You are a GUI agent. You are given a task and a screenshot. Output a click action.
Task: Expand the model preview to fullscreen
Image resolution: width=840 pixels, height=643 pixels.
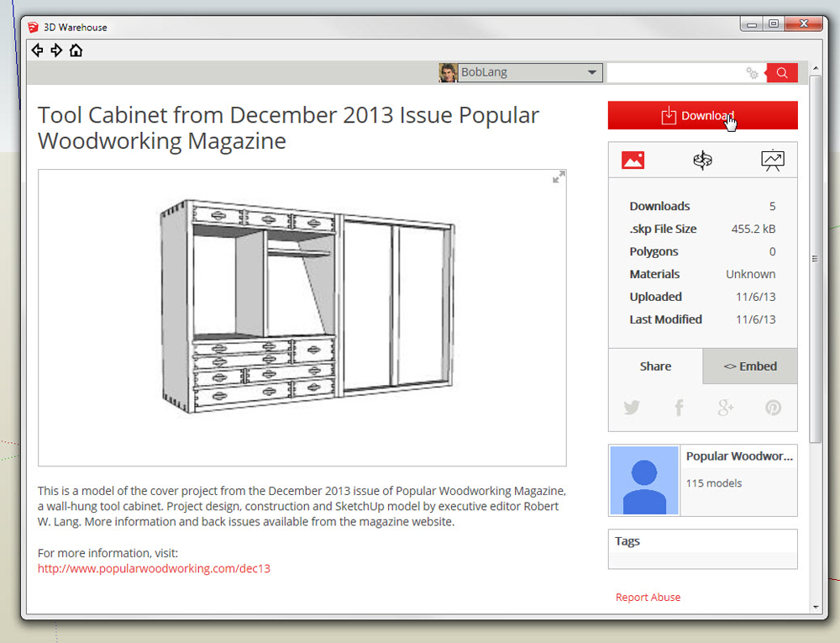pos(558,177)
